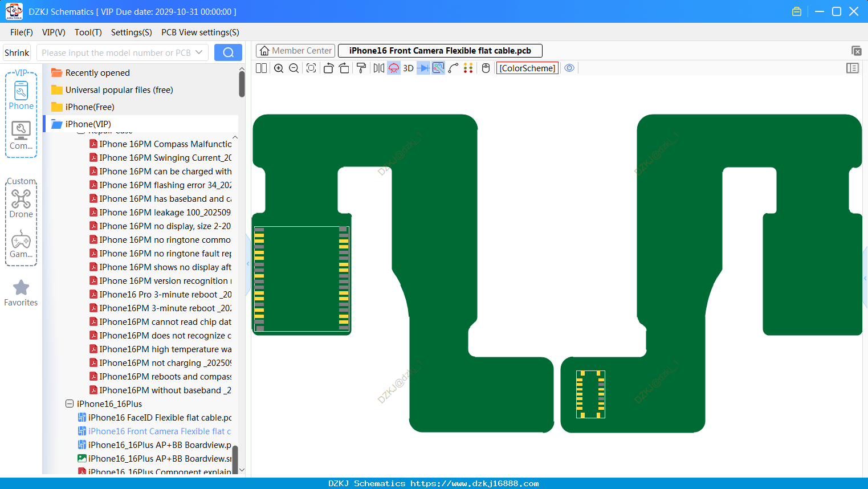This screenshot has width=868, height=489.
Task: Open the model number search dropdown
Action: pyautogui.click(x=199, y=52)
